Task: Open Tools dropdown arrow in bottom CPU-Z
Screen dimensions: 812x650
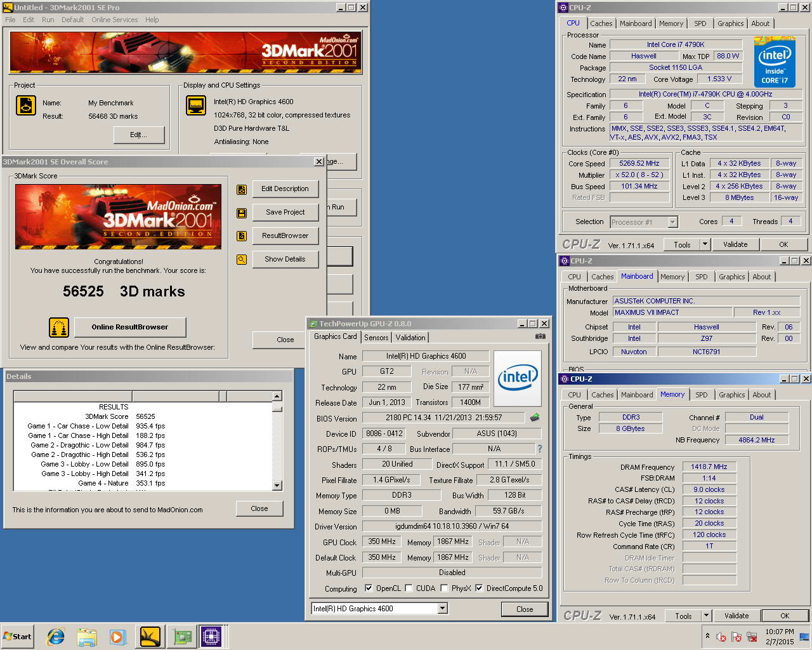Action: pos(706,616)
